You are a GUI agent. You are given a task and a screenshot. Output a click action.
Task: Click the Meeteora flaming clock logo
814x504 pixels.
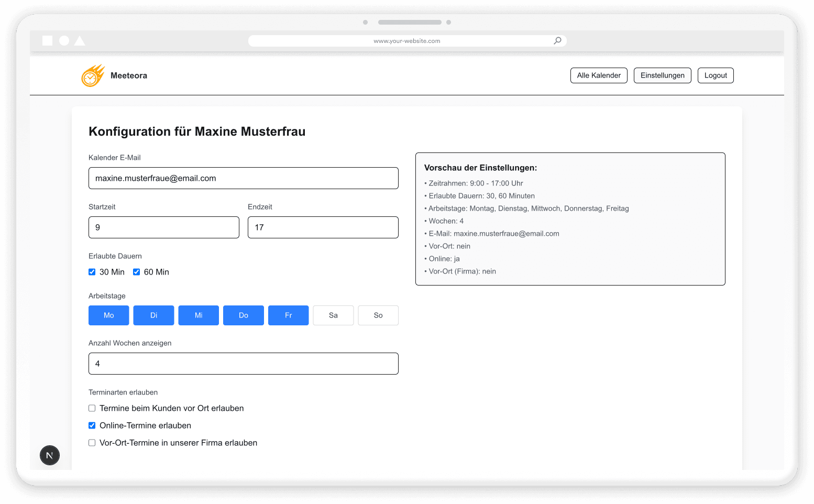(93, 75)
